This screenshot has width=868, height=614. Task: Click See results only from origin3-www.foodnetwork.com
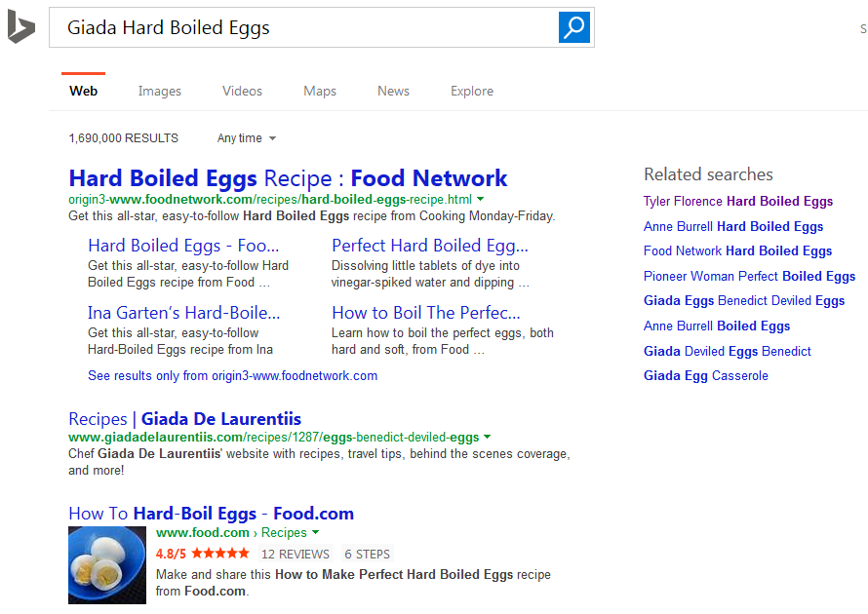232,375
